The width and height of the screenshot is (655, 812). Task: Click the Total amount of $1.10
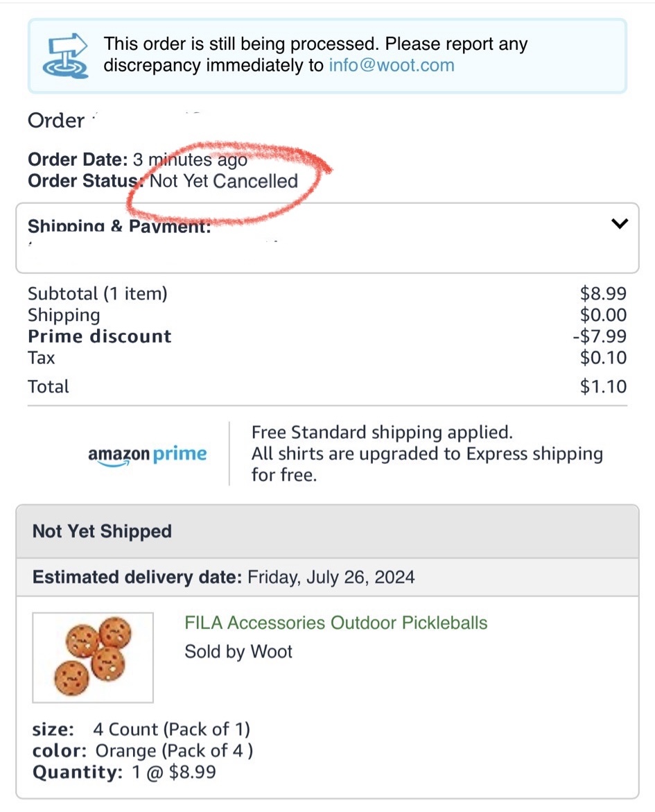[x=603, y=386]
